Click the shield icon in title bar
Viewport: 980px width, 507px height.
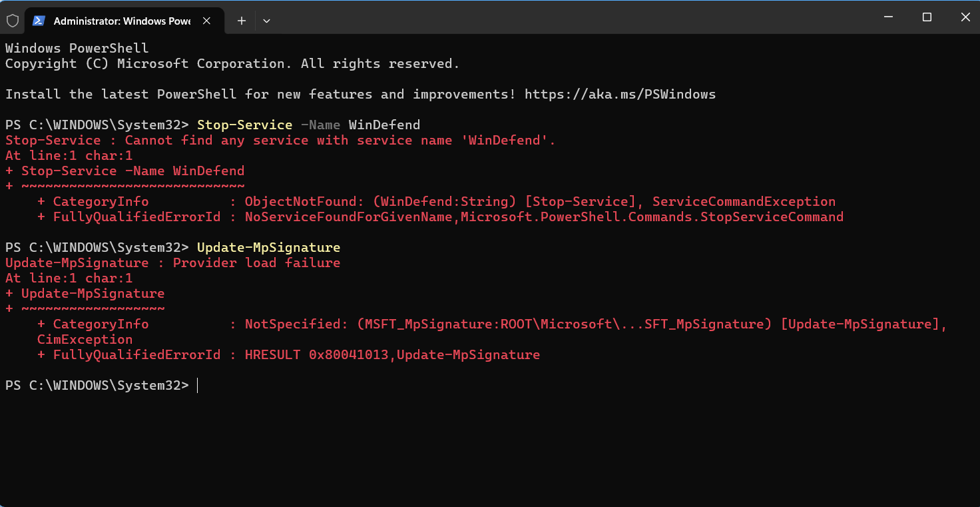point(13,21)
